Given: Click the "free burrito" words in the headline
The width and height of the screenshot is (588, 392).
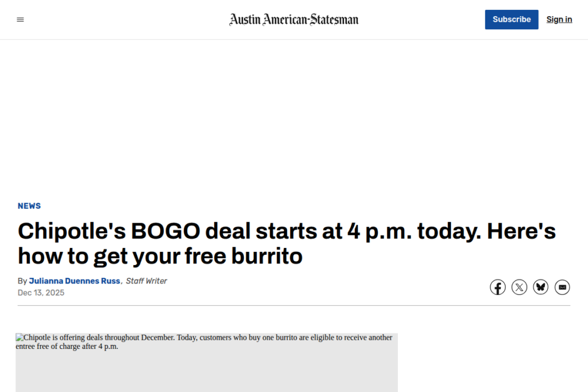Looking at the screenshot, I should pos(243,257).
